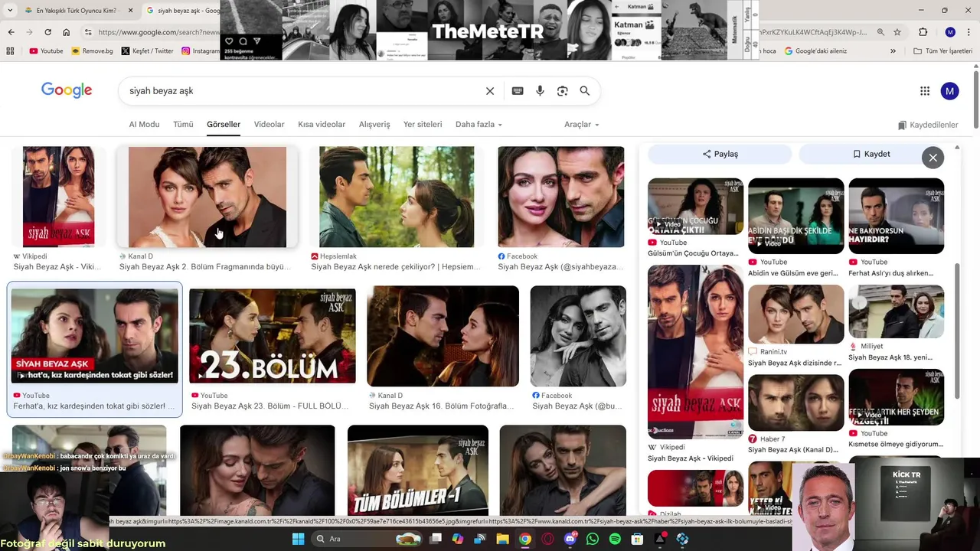
Task: Open WhatsApp from the taskbar
Action: pos(592,539)
